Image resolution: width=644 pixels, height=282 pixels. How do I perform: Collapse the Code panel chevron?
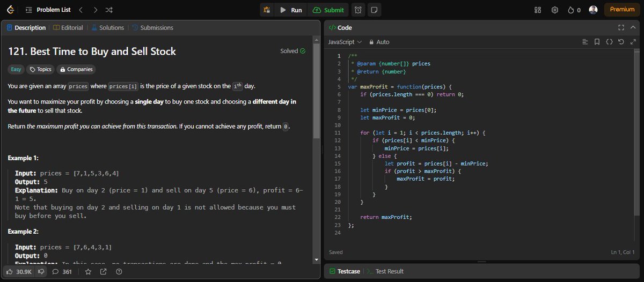point(633,27)
